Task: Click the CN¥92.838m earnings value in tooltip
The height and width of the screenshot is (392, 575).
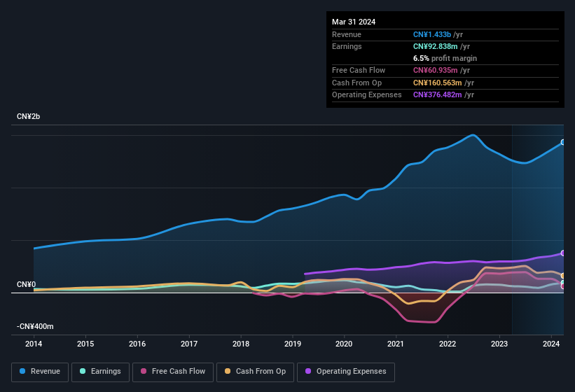Action: pos(436,46)
